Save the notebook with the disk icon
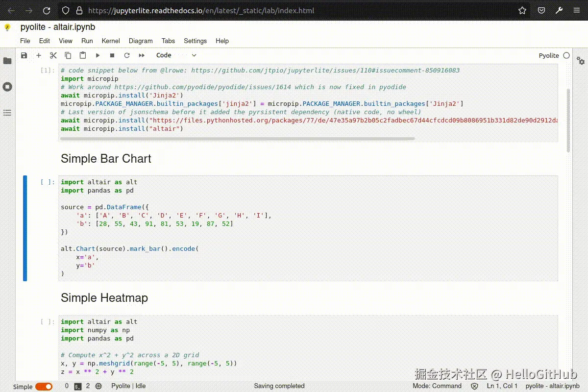 24,55
